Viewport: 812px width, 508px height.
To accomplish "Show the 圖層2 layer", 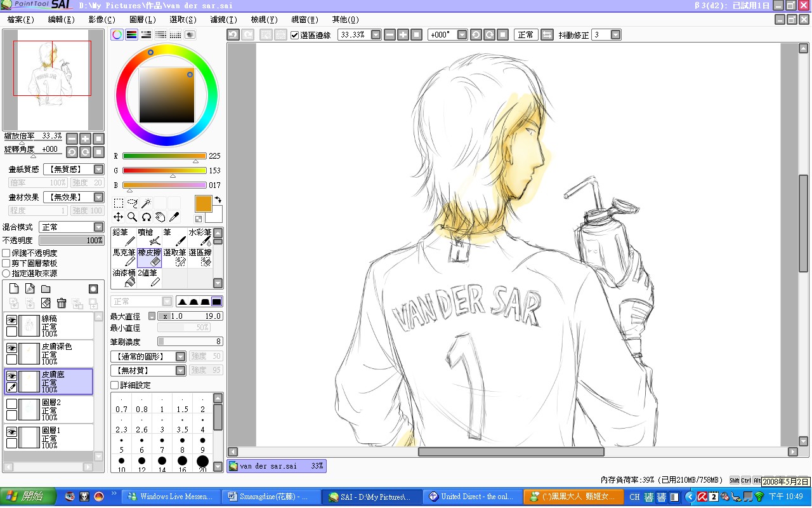I will click(11, 404).
